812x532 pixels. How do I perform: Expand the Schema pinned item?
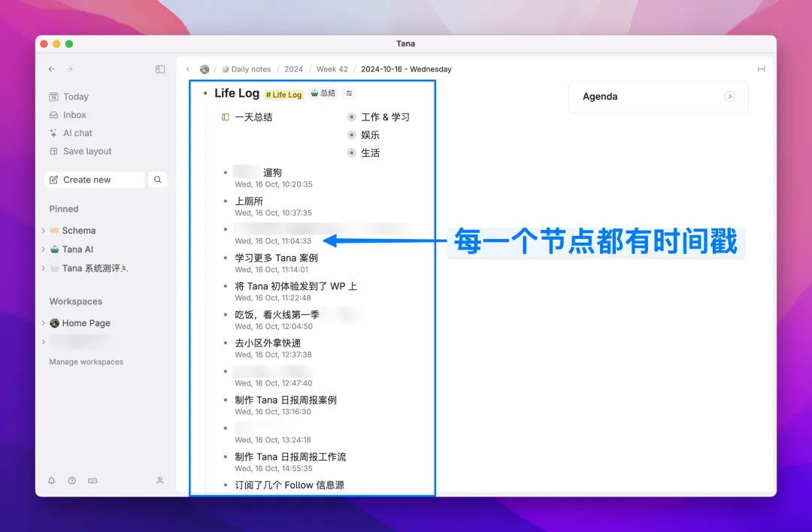pos(43,231)
